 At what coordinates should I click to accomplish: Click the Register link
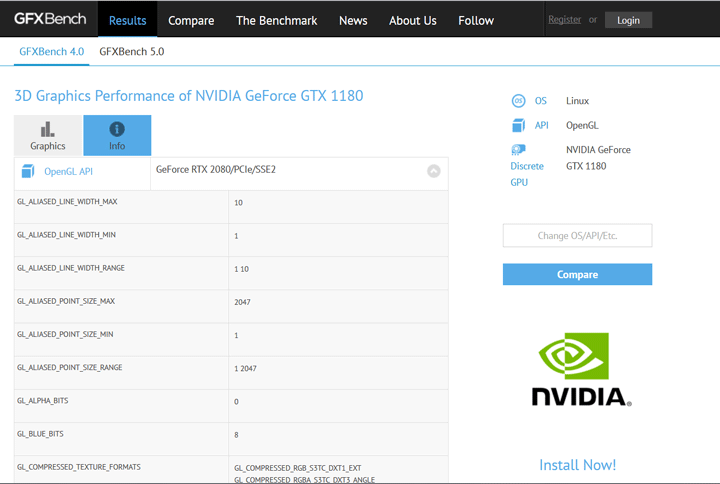[x=564, y=20]
